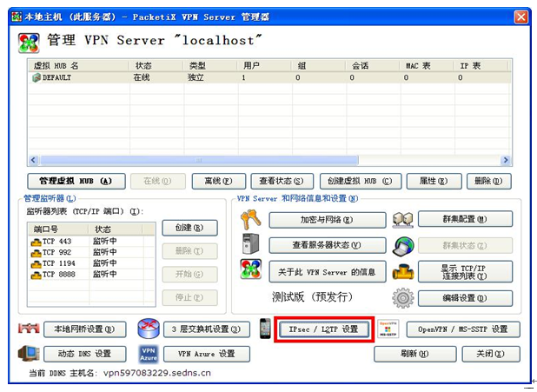Screen dimensions: 537x392
Task: Click the 刷新 (H) refresh button
Action: click(415, 354)
